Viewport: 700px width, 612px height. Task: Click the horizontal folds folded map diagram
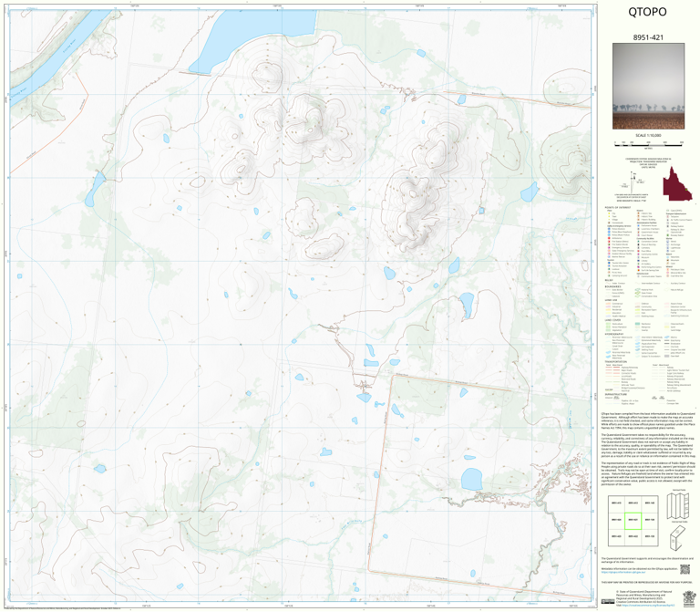678,537
